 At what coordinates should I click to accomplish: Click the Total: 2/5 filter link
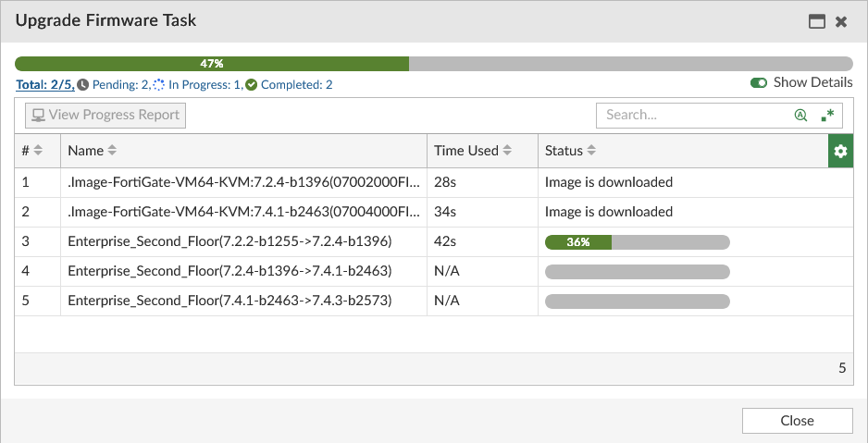click(45, 84)
